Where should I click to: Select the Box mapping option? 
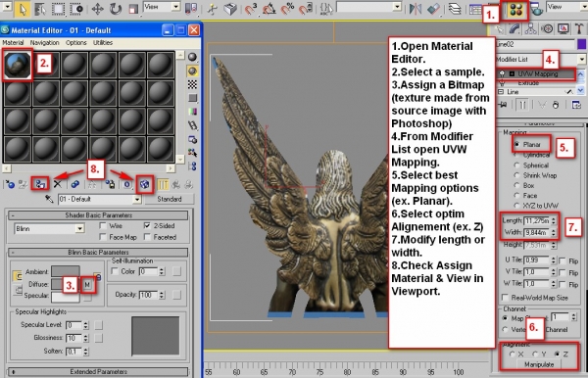click(517, 185)
